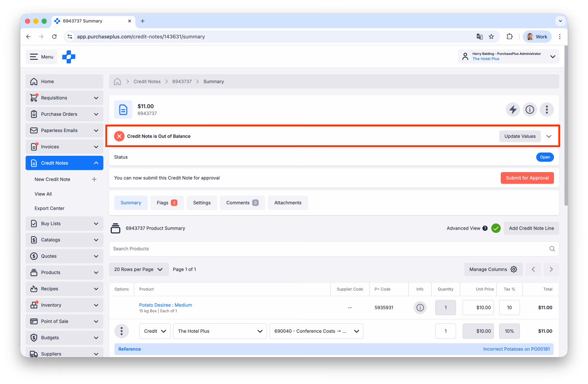Click the Open status badge
Screen dimensions: 588x384
tap(545, 157)
